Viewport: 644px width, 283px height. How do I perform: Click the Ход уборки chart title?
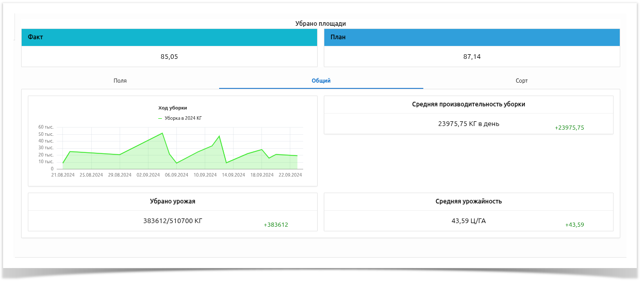[x=173, y=108]
